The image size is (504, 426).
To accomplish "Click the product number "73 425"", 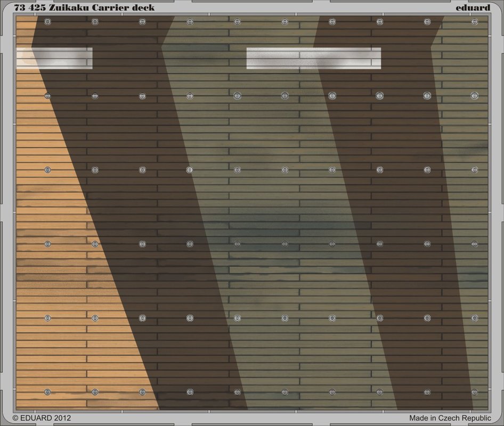I will [x=30, y=7].
